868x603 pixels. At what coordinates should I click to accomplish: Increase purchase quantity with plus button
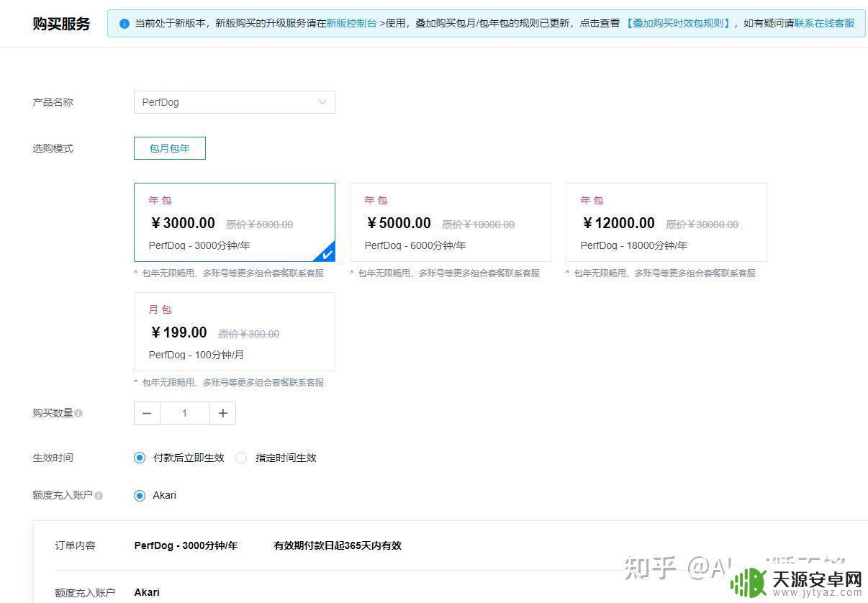coord(223,413)
